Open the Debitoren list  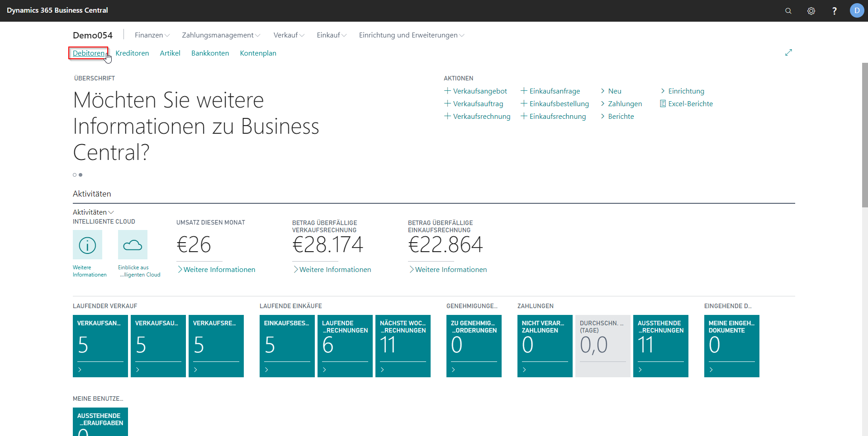pos(88,53)
